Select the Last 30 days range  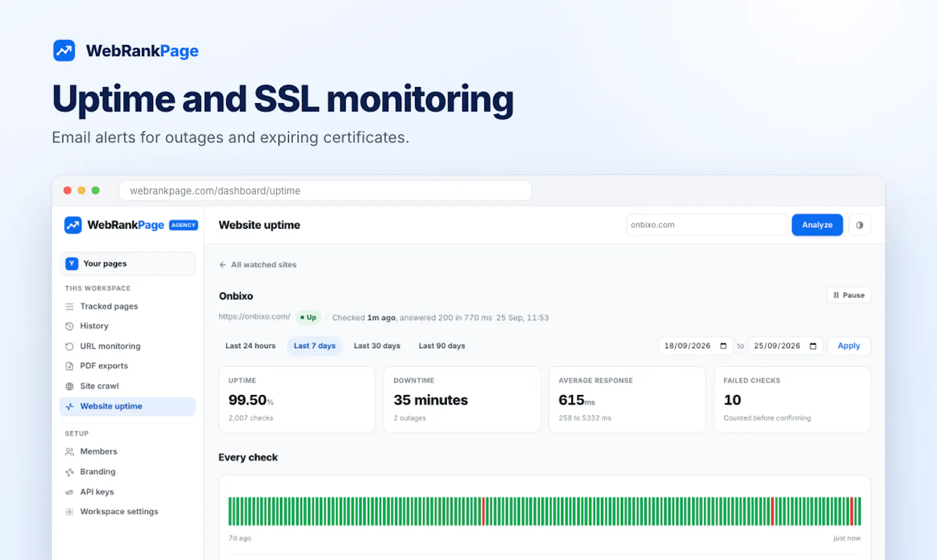[x=377, y=346]
